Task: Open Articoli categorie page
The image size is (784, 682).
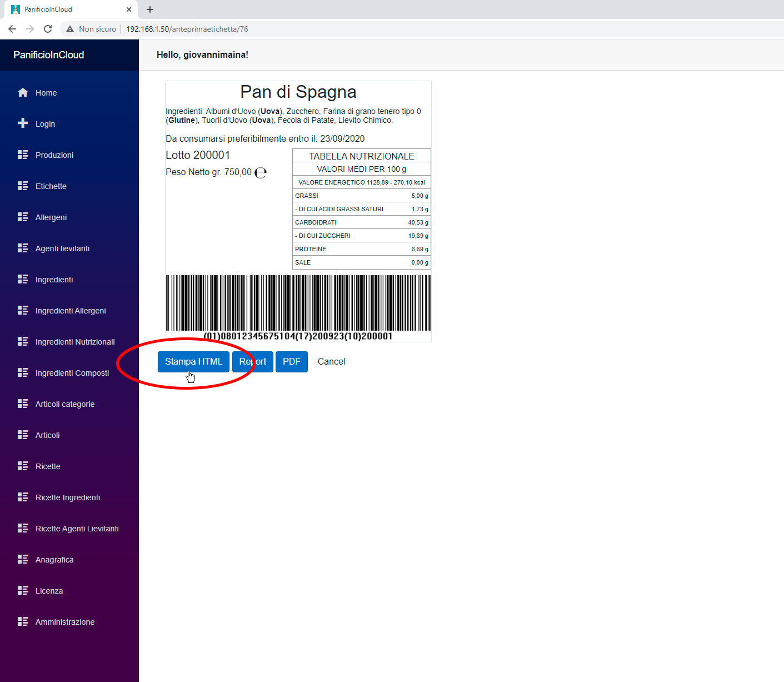Action: (65, 404)
